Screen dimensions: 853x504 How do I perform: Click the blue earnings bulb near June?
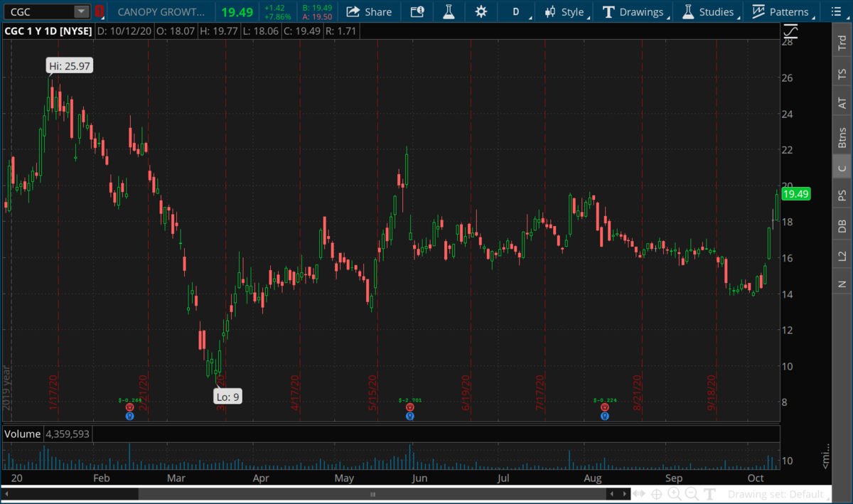[x=410, y=416]
